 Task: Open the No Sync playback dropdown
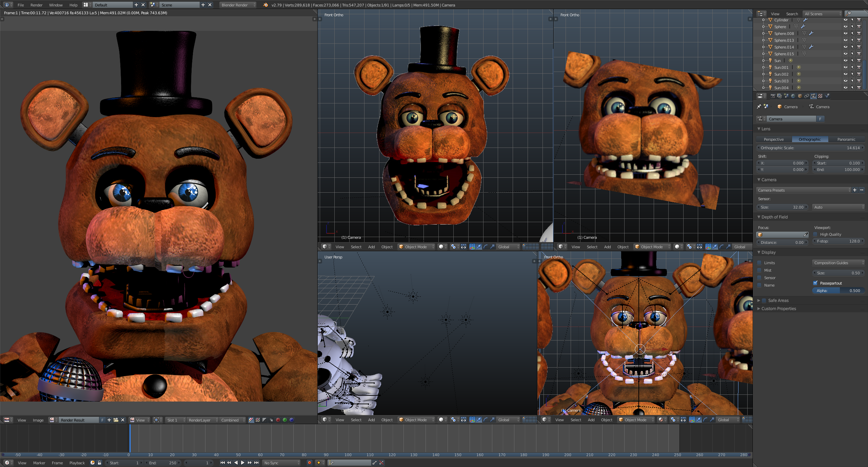pos(282,463)
